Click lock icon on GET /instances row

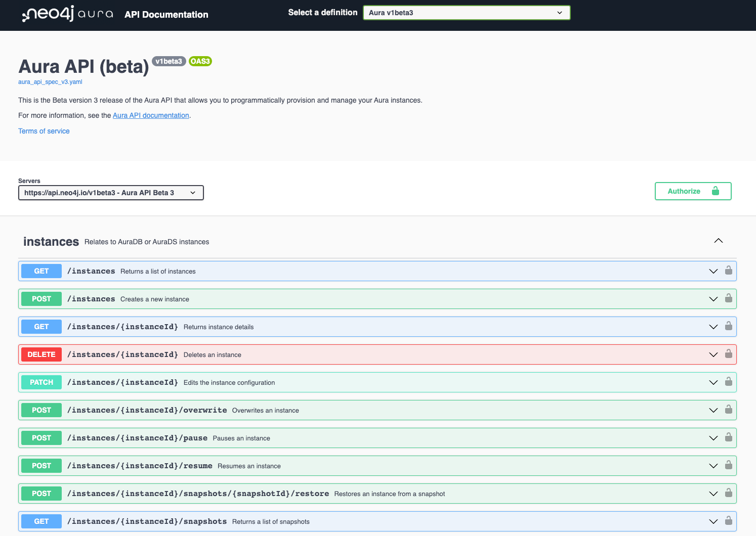click(728, 270)
